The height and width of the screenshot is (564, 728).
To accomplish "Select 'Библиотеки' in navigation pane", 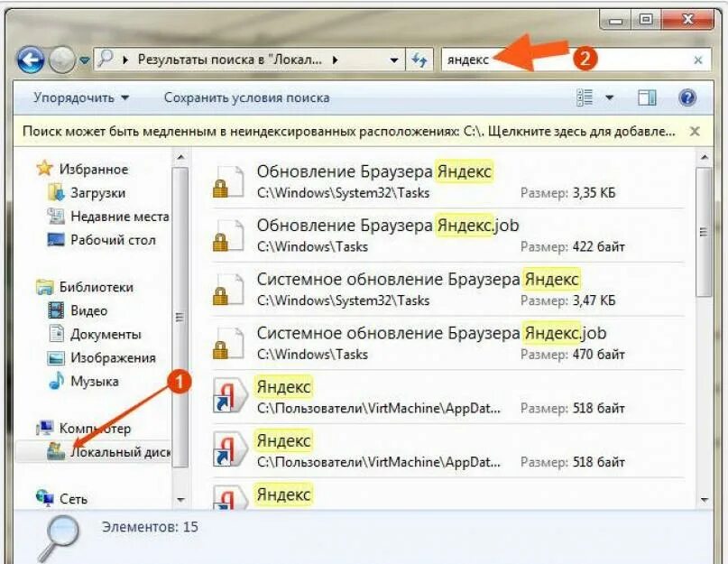I will point(97,287).
